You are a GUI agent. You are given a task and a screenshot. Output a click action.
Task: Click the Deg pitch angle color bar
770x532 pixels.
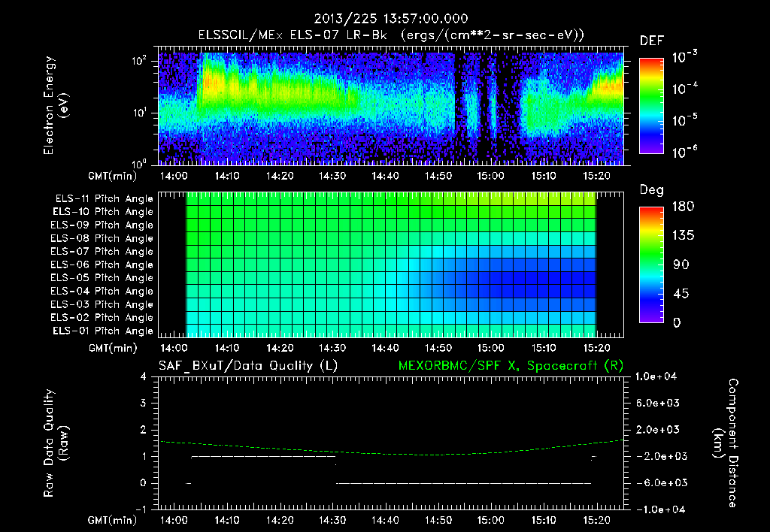(651, 264)
